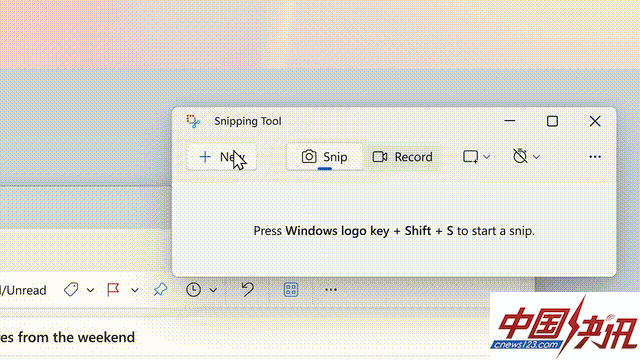The width and height of the screenshot is (640, 360).
Task: Close the Snipping Tool window
Action: [x=595, y=121]
